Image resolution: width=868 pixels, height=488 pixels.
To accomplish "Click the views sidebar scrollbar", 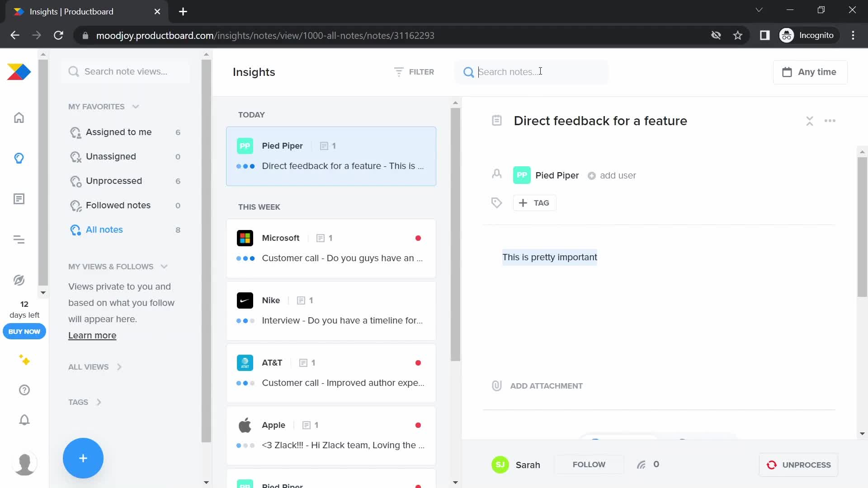I will [206, 251].
